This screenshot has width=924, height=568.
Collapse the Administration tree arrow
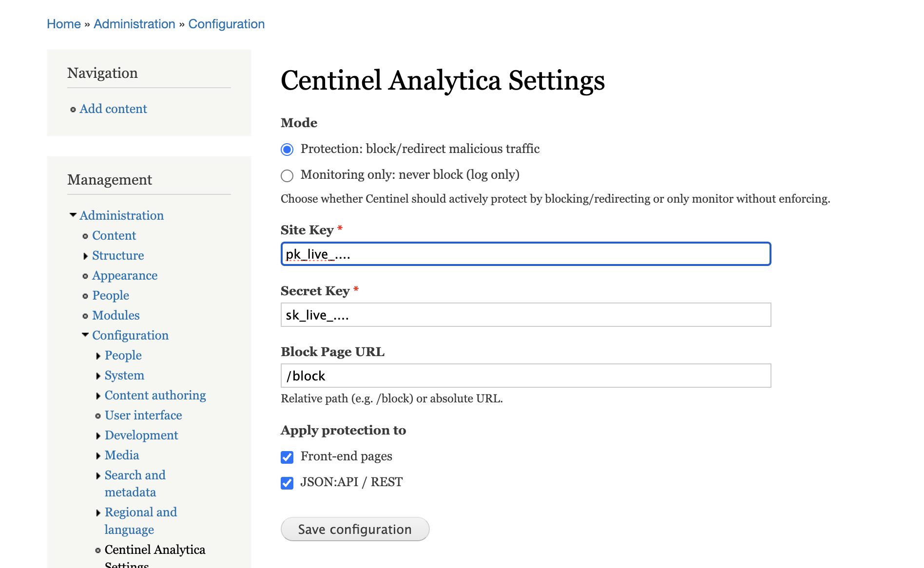(73, 215)
